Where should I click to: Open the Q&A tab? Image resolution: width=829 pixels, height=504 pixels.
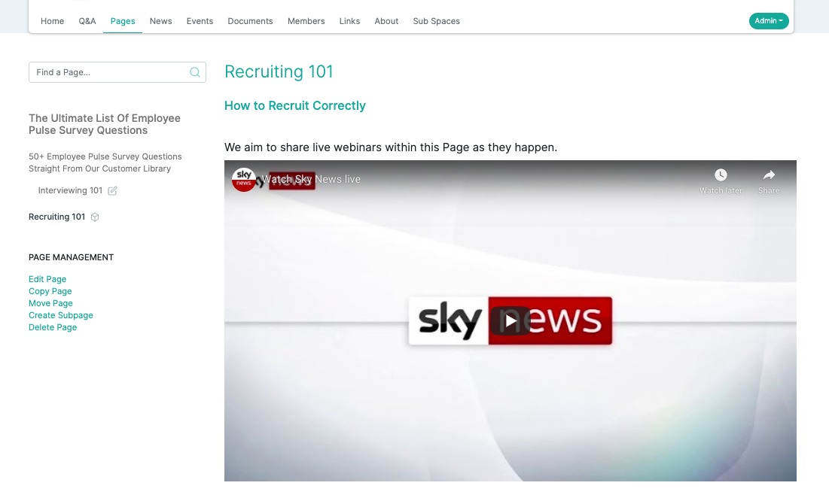87,21
